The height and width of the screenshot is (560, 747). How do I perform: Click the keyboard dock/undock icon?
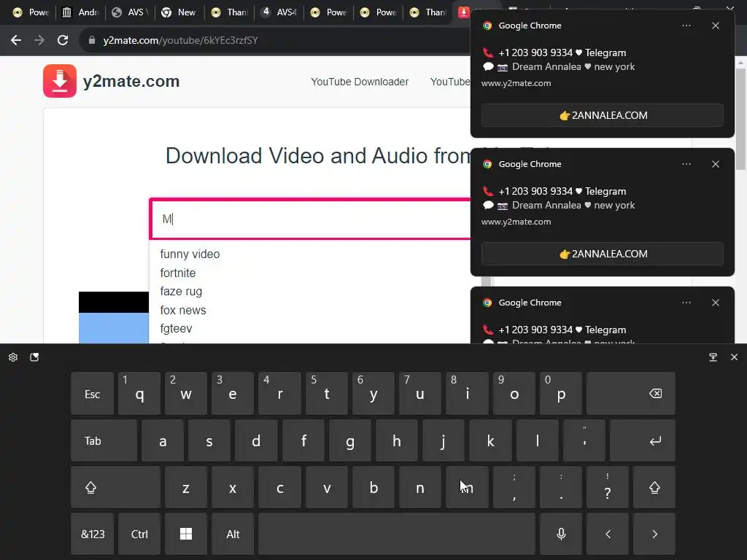coord(713,357)
